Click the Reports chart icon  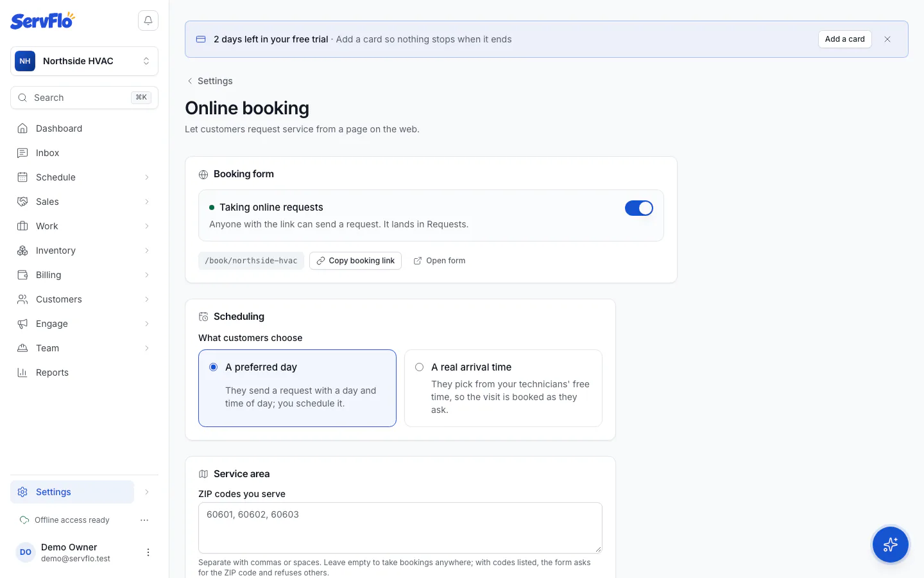click(22, 372)
